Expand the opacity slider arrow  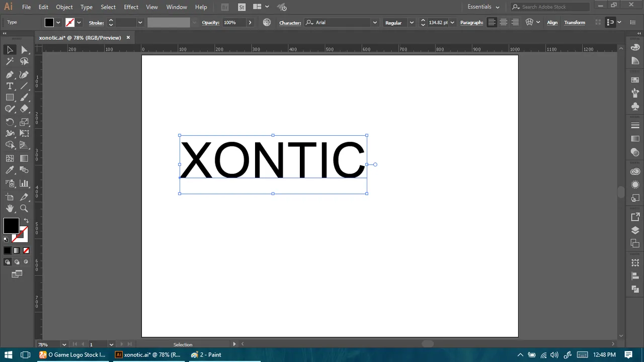point(250,23)
